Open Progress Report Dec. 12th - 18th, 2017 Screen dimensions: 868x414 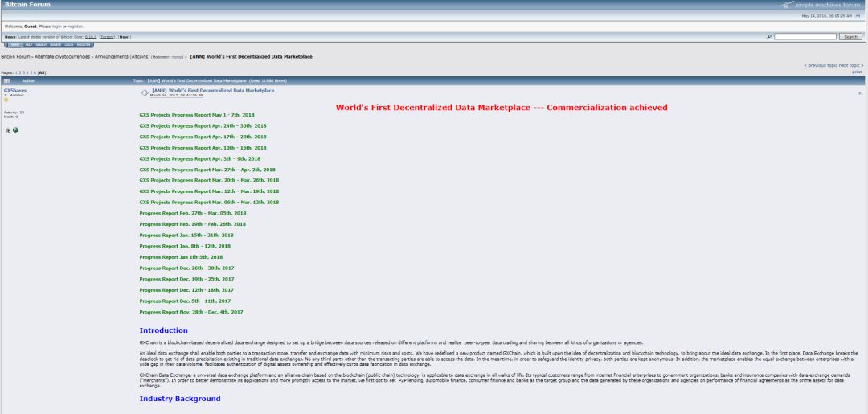tap(186, 290)
